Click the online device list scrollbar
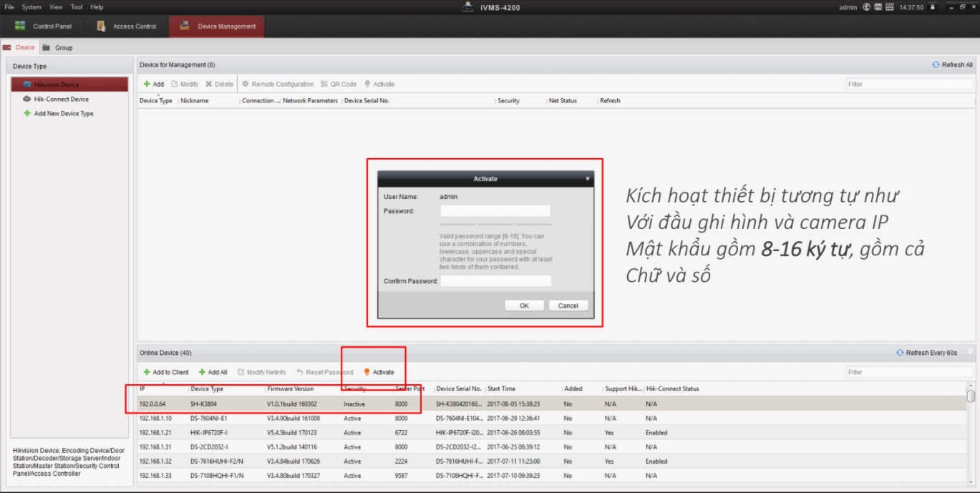Image resolution: width=980 pixels, height=493 pixels. (x=971, y=396)
